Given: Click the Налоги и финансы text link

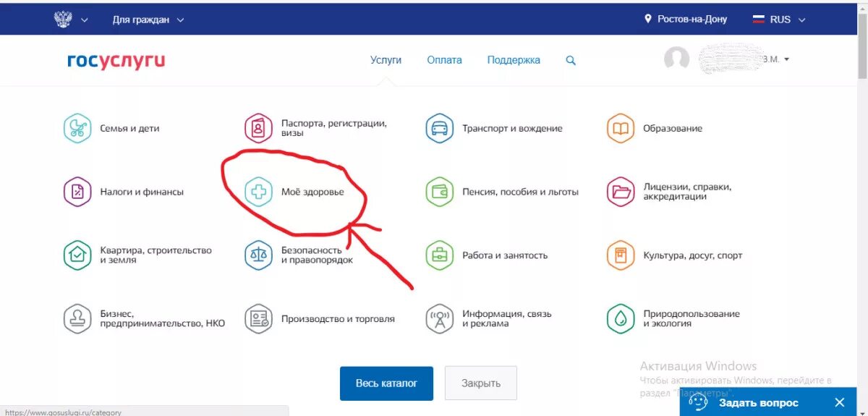Looking at the screenshot, I should pos(142,192).
